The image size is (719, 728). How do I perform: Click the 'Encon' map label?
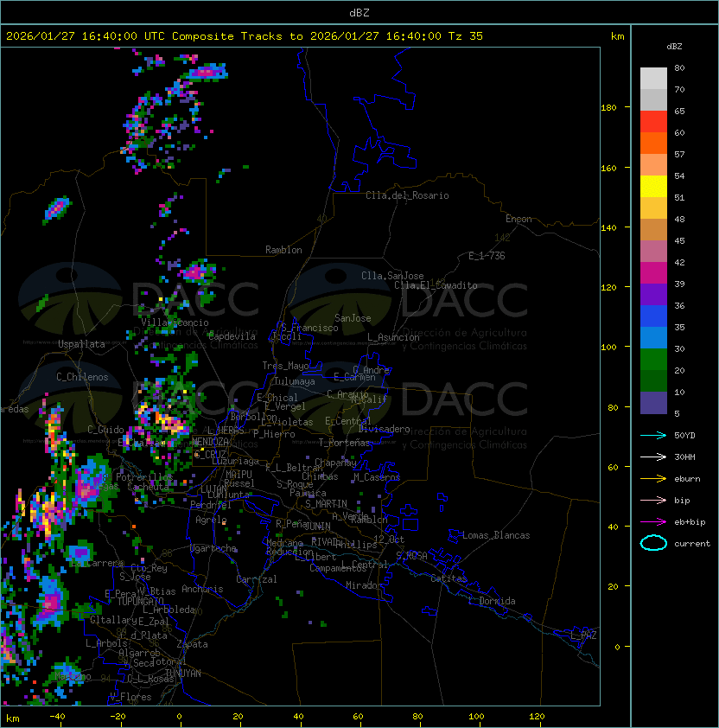[519, 219]
